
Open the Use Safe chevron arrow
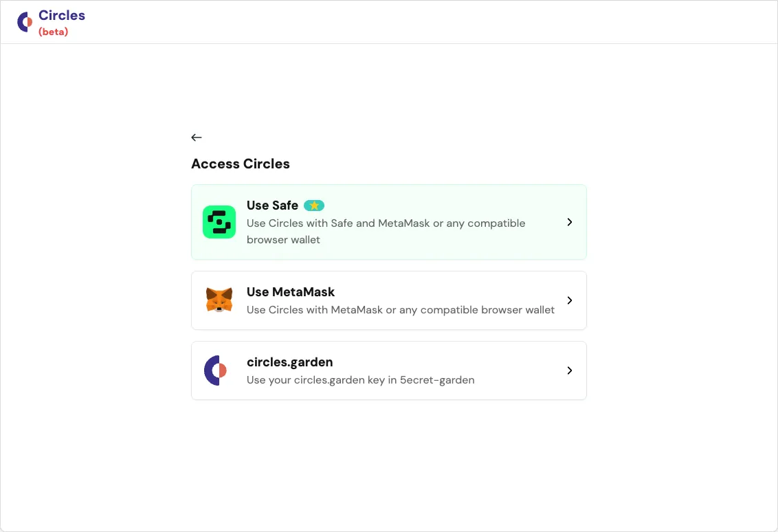coord(570,222)
